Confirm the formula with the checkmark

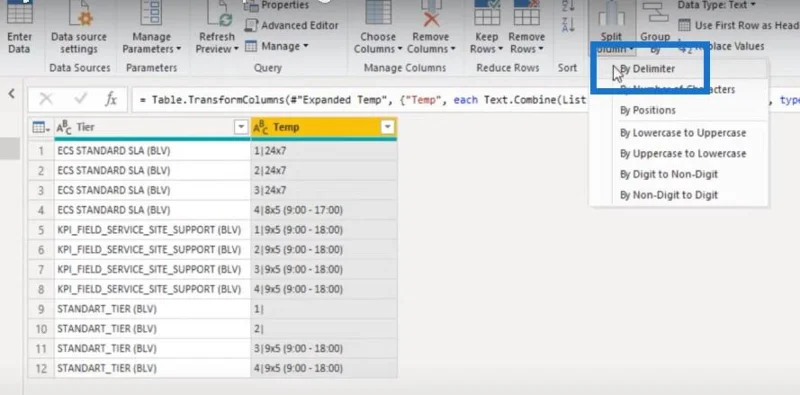tap(80, 99)
